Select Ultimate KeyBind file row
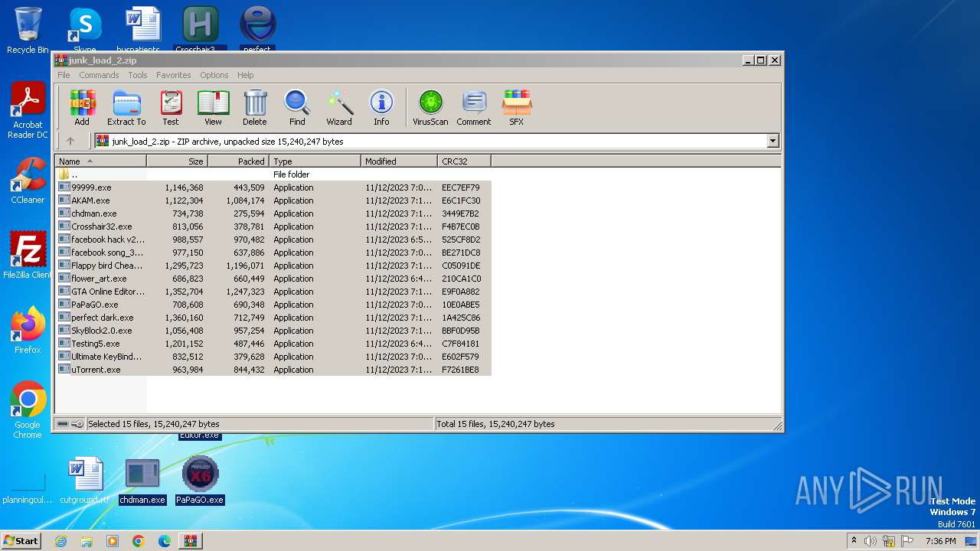Image resolution: width=980 pixels, height=551 pixels. click(x=273, y=357)
